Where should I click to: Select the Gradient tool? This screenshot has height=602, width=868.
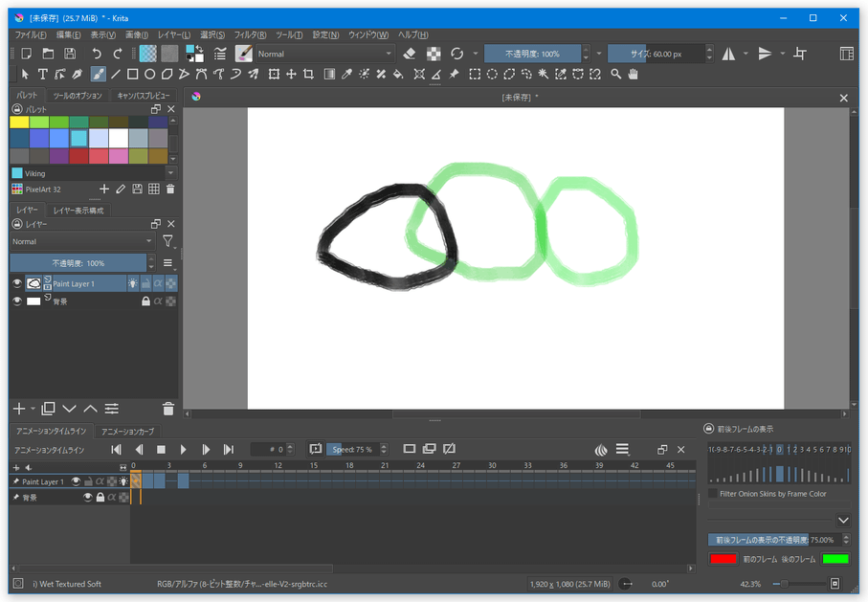[329, 74]
